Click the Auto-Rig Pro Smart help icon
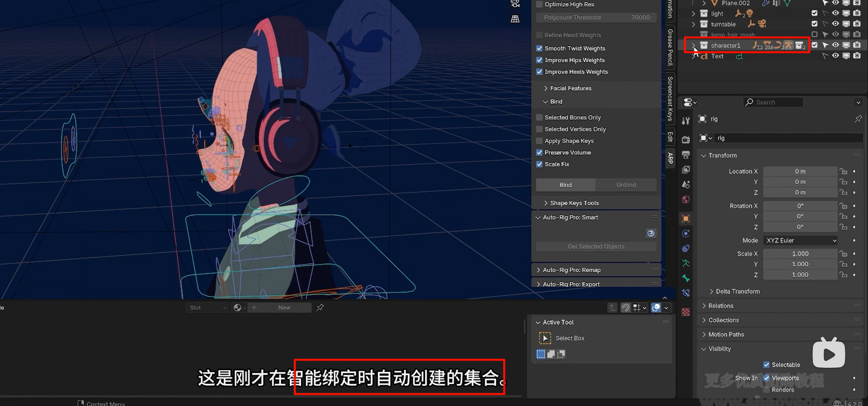The image size is (868, 406). tap(651, 233)
